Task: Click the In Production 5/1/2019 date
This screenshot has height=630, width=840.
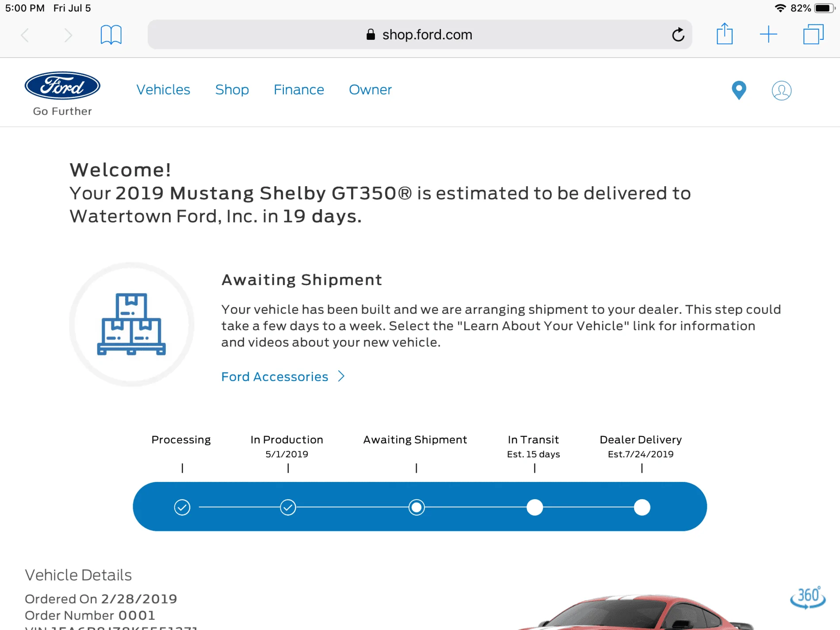Action: [x=287, y=454]
